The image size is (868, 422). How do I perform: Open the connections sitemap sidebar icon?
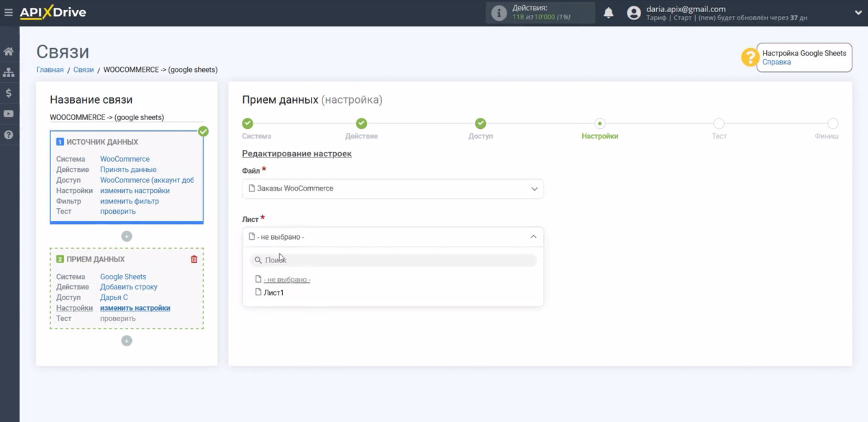[9, 72]
